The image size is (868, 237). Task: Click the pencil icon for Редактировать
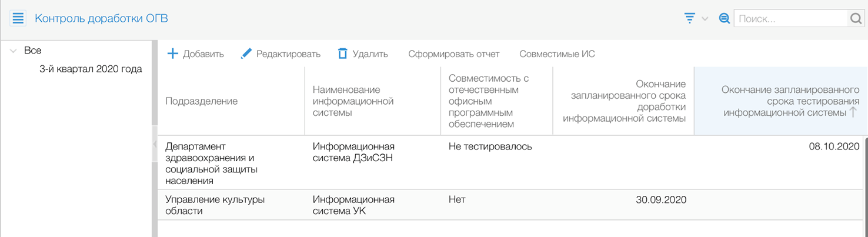246,54
